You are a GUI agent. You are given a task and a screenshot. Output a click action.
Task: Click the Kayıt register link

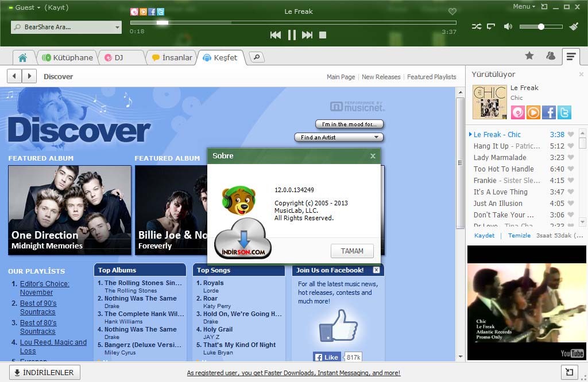pyautogui.click(x=56, y=7)
